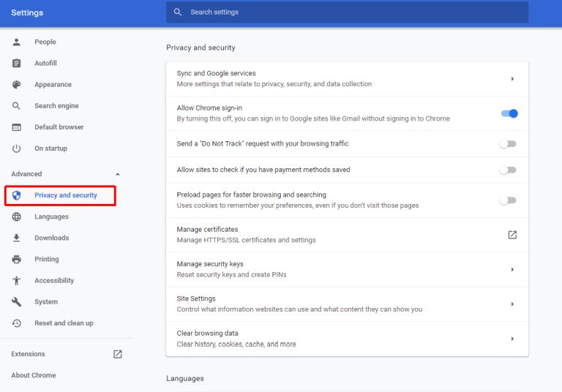Select the Accessibility sidebar label

pos(54,280)
